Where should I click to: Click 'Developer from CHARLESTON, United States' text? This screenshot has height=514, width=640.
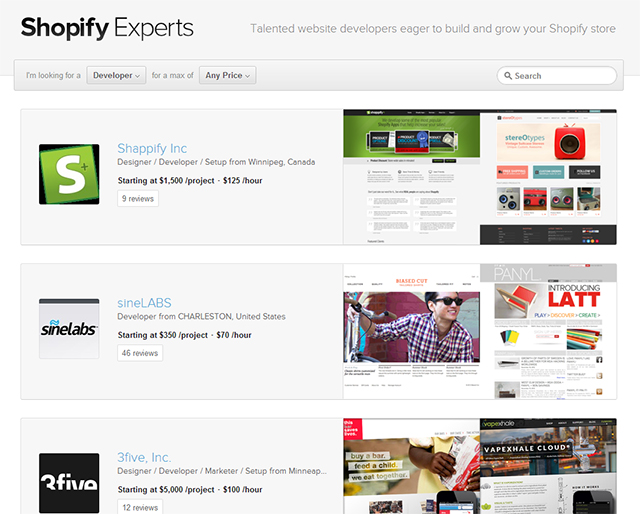point(201,316)
